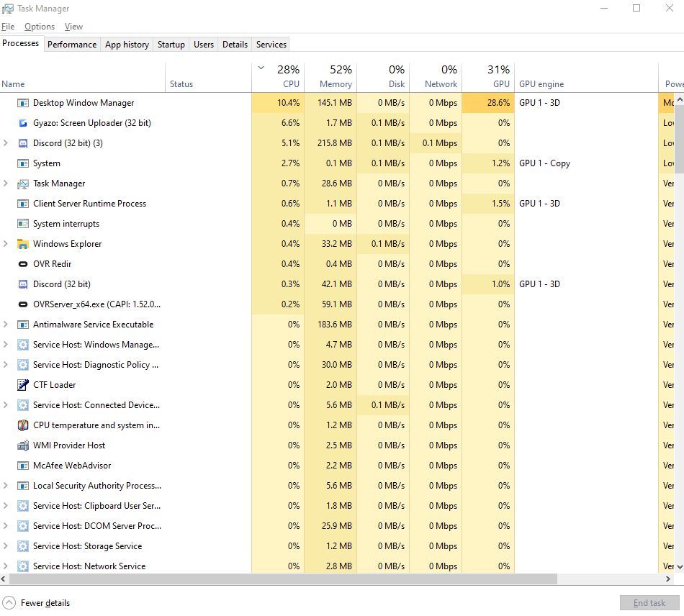Expand the Discord (32 bit) process group

(x=6, y=143)
